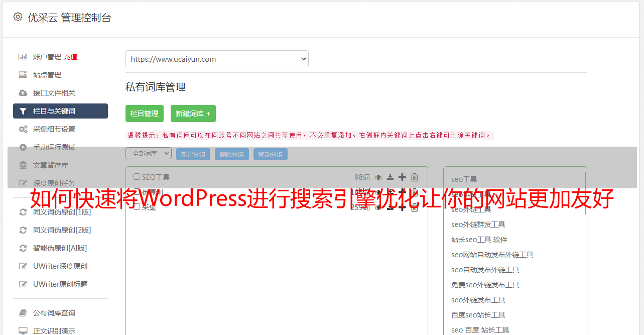This screenshot has height=335, width=644.
Task: Select keyword '百度seo站长工具'
Action: 478,315
